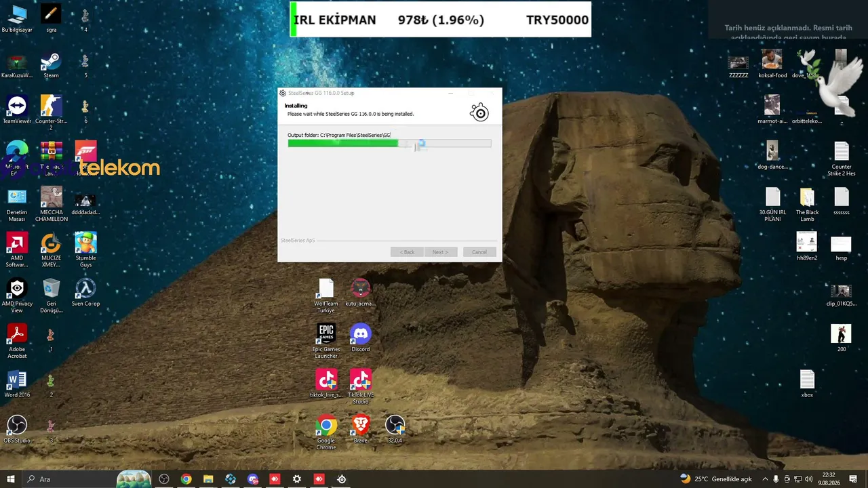Select the marmot-ai... desktop file
The width and height of the screenshot is (868, 488).
[x=772, y=110]
